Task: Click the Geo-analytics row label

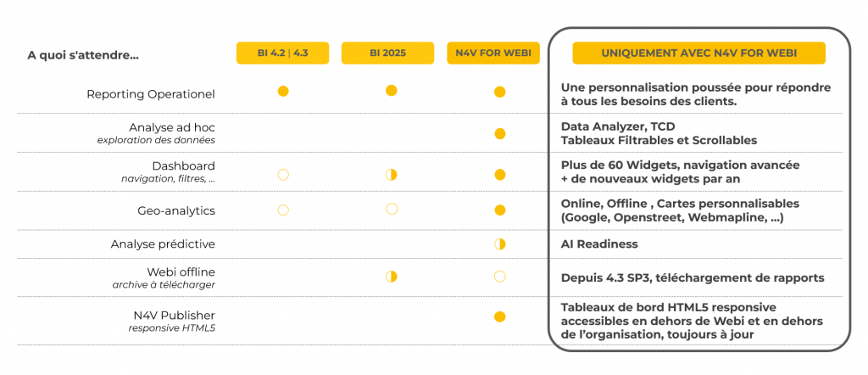Action: coord(175,210)
